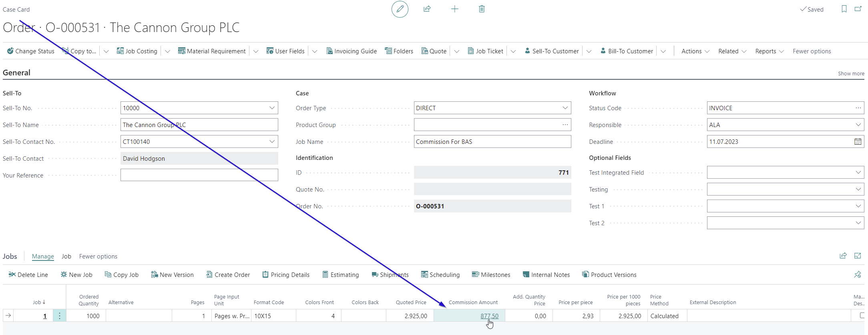This screenshot has width=868, height=335.
Task: Open the page in a new window
Action: point(858,9)
